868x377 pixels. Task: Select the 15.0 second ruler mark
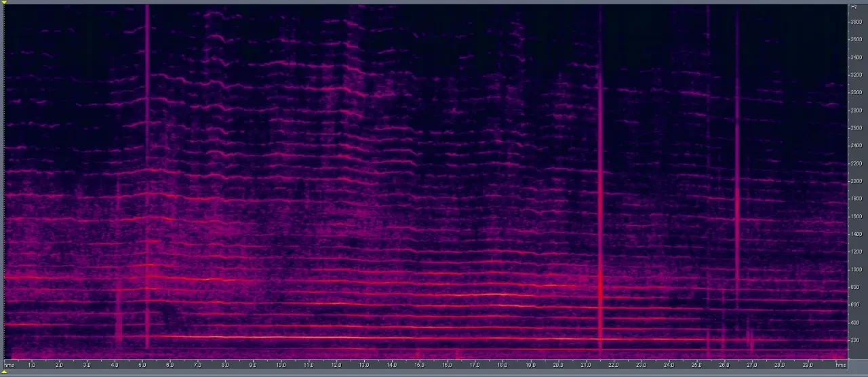pyautogui.click(x=419, y=365)
